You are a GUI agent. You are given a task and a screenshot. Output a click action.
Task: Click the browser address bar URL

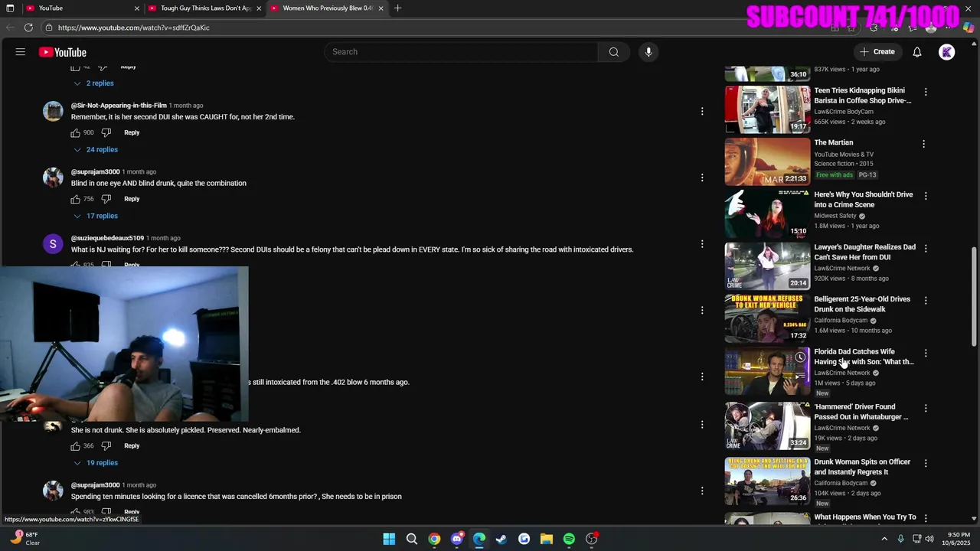click(133, 28)
